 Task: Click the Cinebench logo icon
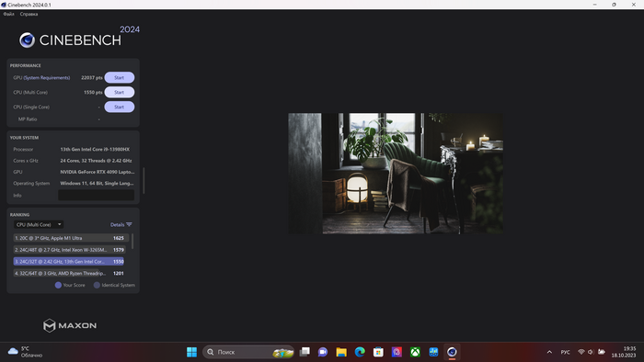[27, 40]
